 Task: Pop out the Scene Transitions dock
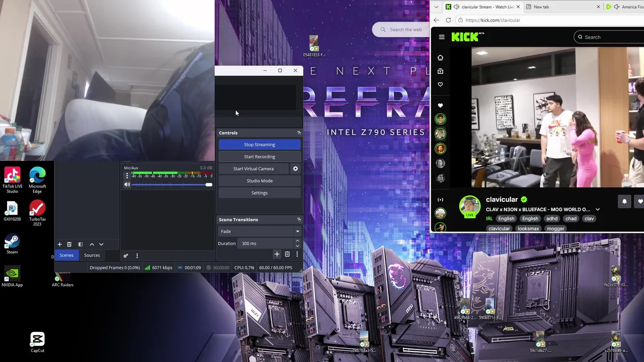pos(299,220)
